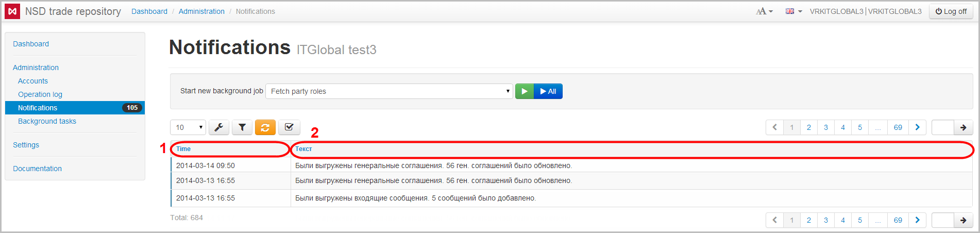980x233 pixels.
Task: Click top go-to-page arrow button
Action: tap(963, 127)
